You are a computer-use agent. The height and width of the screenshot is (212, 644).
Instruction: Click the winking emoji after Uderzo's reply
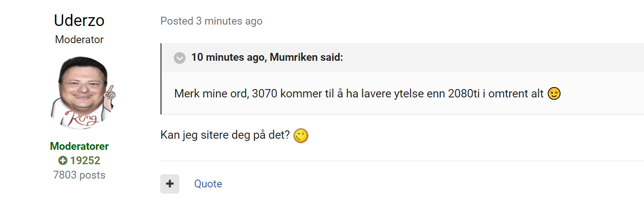[302, 135]
